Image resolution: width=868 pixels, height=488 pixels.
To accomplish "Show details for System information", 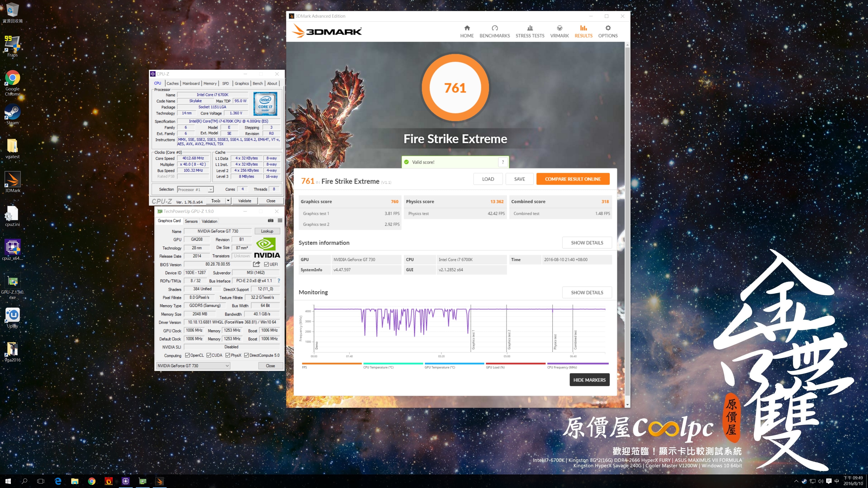I will pos(587,242).
